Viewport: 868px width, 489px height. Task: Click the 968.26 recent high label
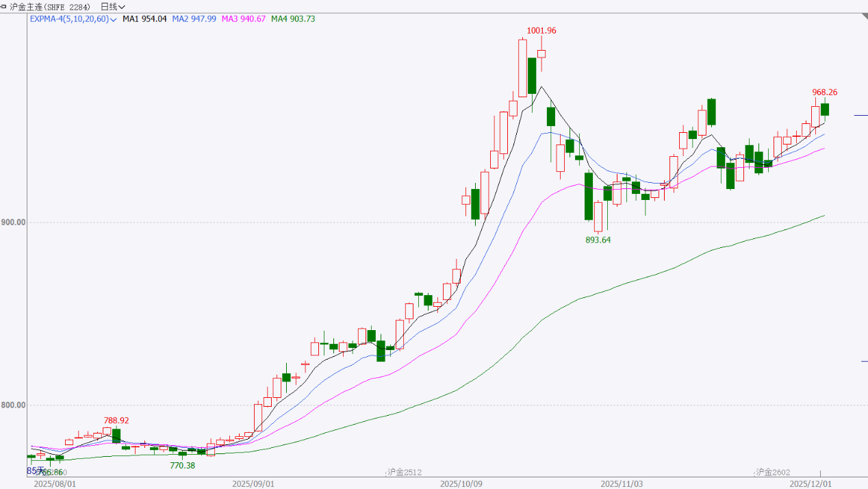click(824, 92)
